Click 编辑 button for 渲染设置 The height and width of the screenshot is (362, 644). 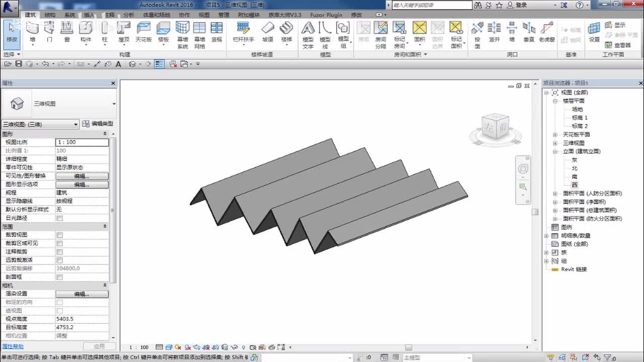point(82,294)
